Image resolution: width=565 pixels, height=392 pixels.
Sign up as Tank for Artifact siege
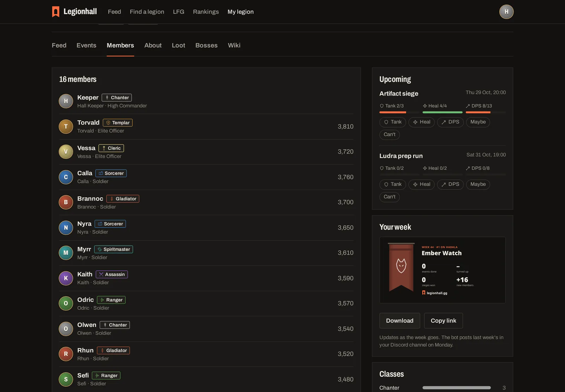[393, 122]
